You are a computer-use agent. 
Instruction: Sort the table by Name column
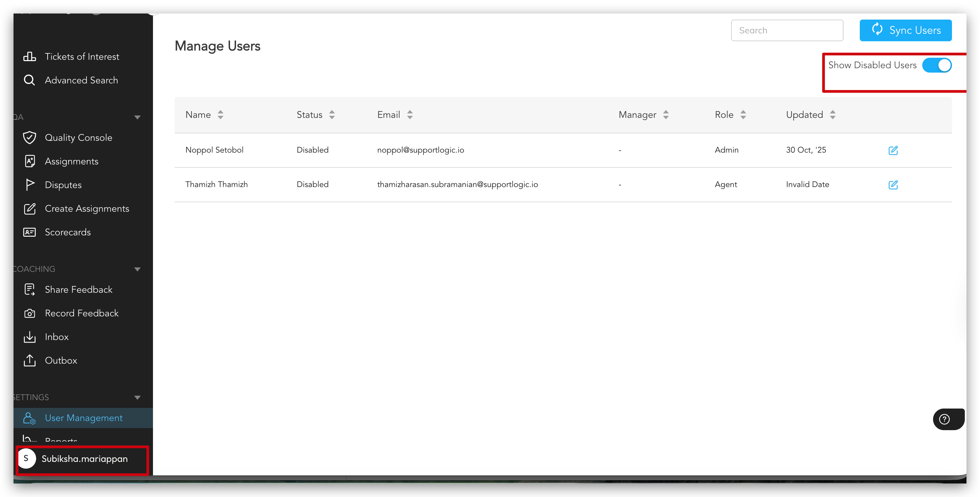220,115
